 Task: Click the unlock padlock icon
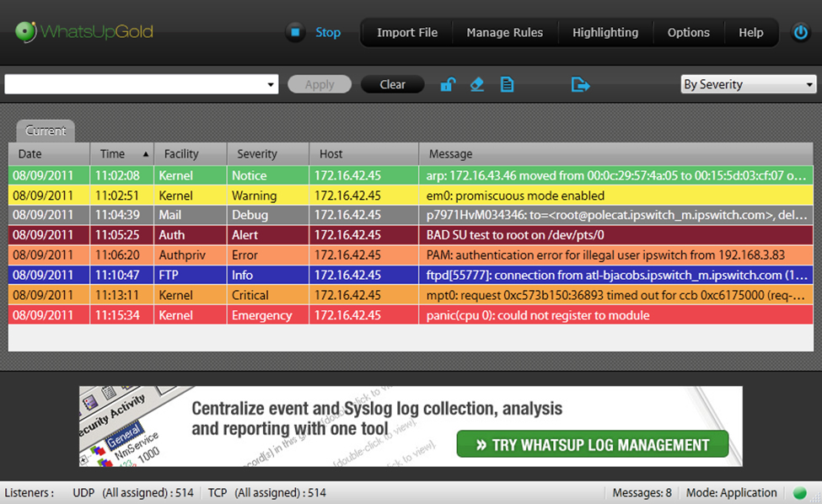448,83
